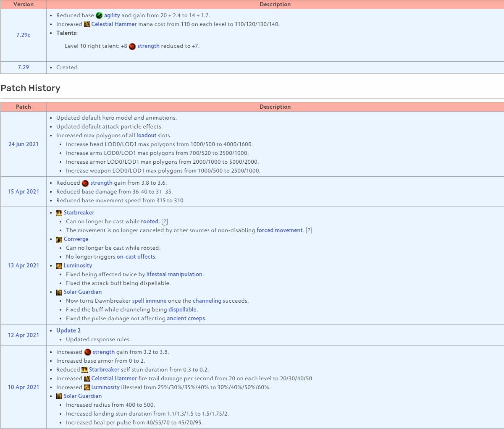Viewport: 504px width, 429px height.
Task: Click the green agility icon in 7.29c row
Action: pyautogui.click(x=99, y=16)
